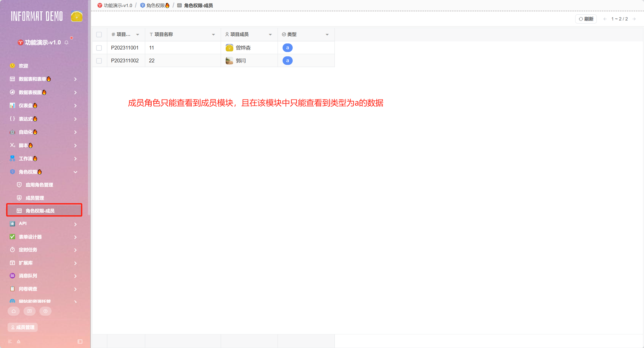Click the 刷新 refresh button
This screenshot has height=348, width=644.
coord(586,19)
